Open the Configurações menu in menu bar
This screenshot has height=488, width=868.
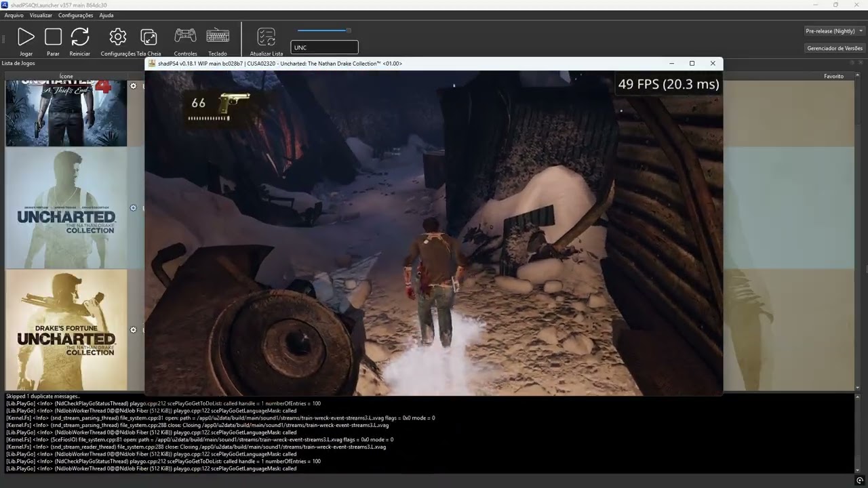tap(76, 15)
